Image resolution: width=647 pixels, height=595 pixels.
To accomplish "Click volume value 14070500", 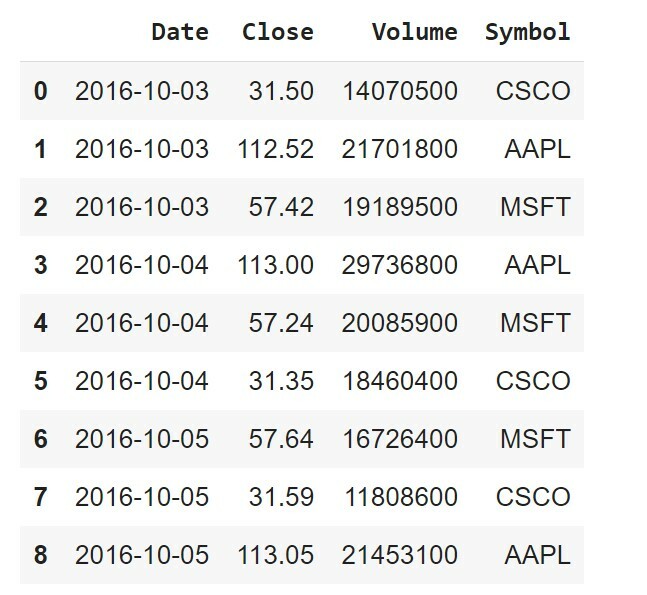I will pyautogui.click(x=400, y=91).
